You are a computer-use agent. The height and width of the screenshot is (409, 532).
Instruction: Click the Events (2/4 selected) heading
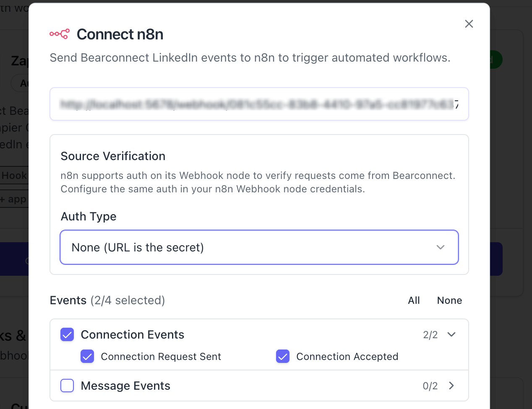107,300
